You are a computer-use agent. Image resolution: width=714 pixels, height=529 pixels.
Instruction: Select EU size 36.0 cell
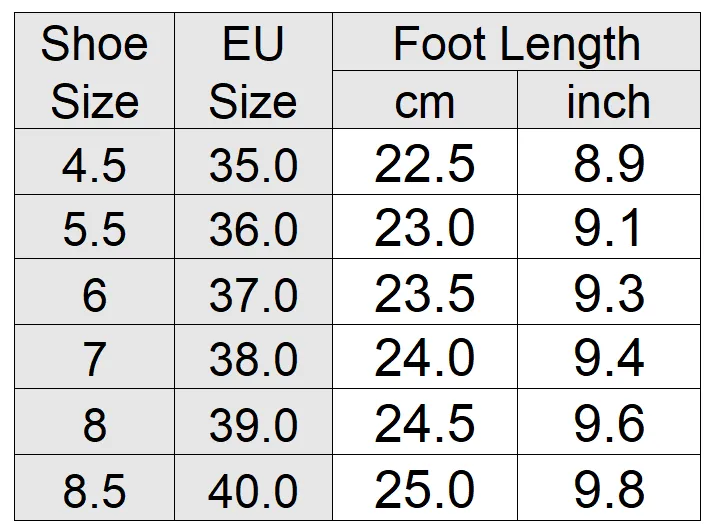[x=253, y=227]
